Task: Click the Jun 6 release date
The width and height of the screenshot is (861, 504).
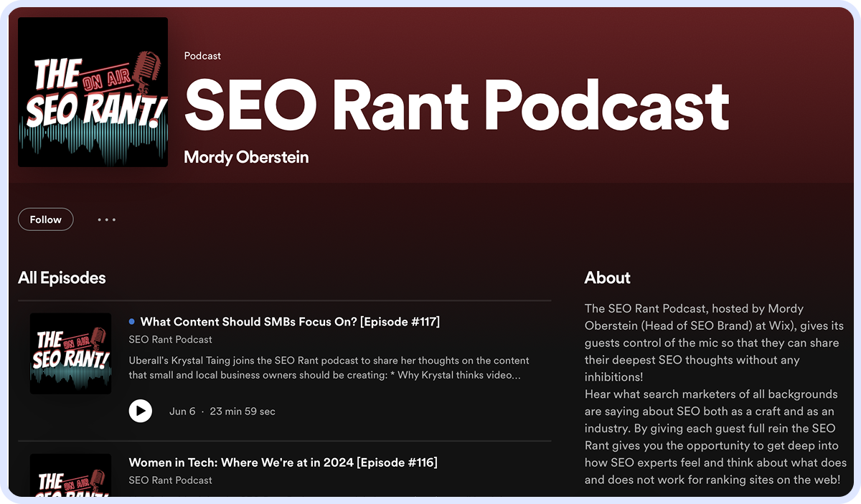Action: click(x=182, y=412)
